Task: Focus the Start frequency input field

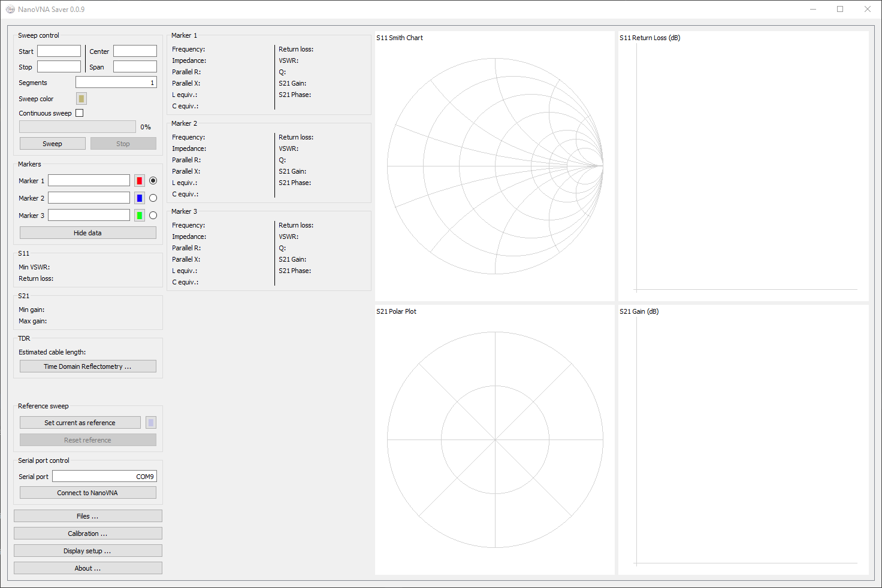Action: pos(59,51)
